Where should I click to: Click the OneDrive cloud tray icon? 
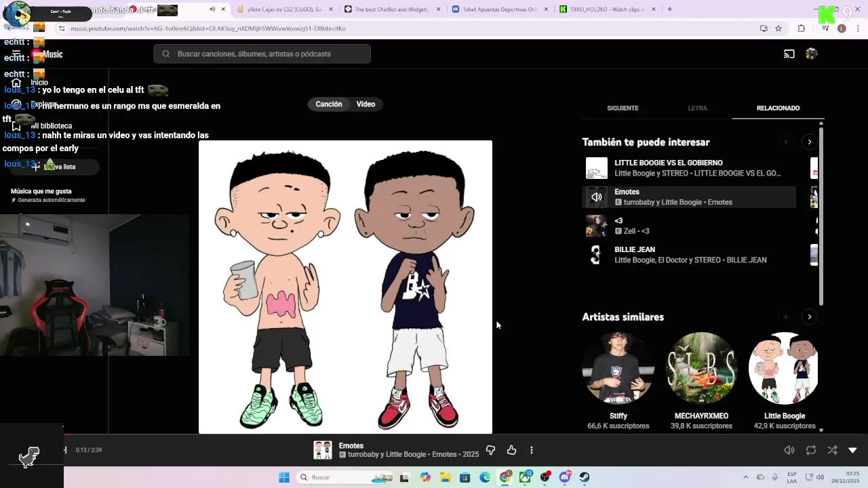tap(760, 477)
